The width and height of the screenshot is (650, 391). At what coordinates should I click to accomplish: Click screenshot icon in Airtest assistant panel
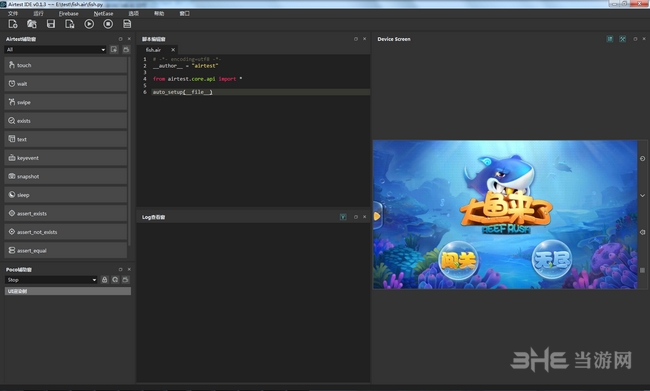[x=126, y=50]
